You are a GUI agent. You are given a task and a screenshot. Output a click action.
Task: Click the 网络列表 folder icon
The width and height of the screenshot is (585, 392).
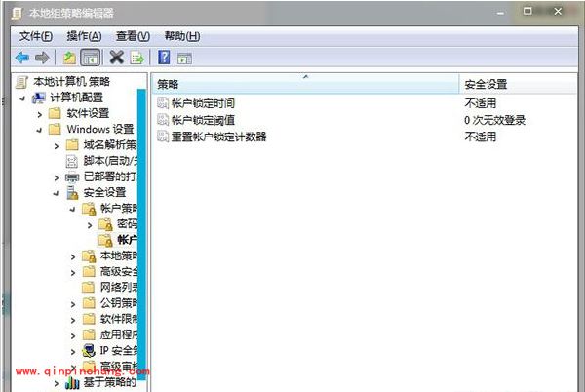[x=89, y=288]
